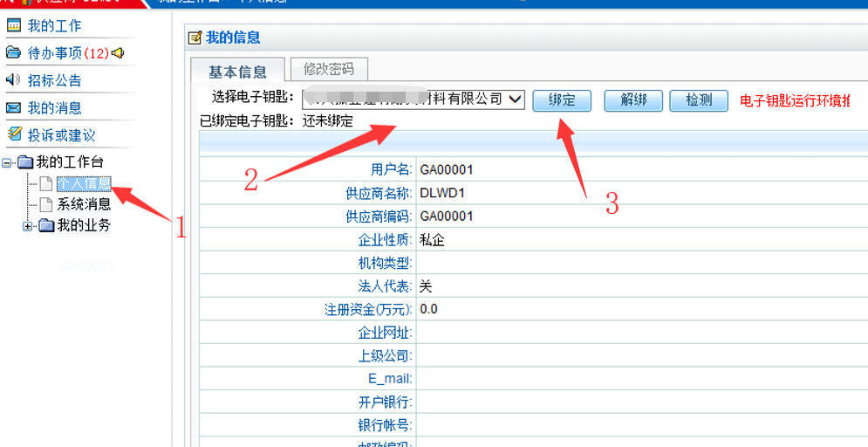Switch to the 修改密码 tab
The width and height of the screenshot is (868, 447).
[x=329, y=69]
